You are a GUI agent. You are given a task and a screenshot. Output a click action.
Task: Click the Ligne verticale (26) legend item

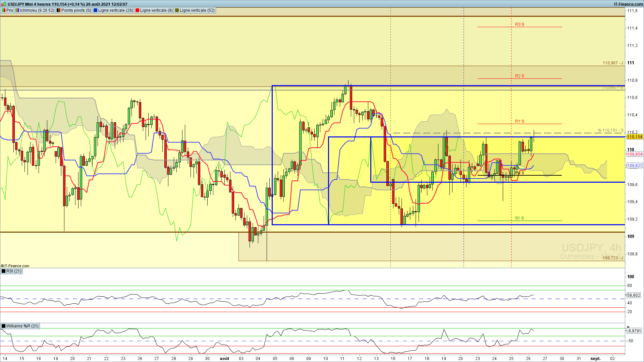[113, 10]
